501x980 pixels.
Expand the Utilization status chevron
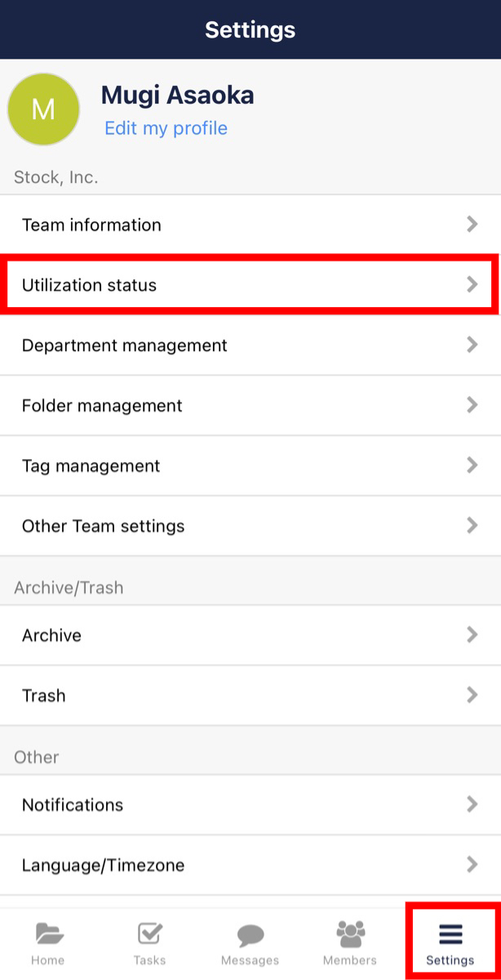(472, 285)
